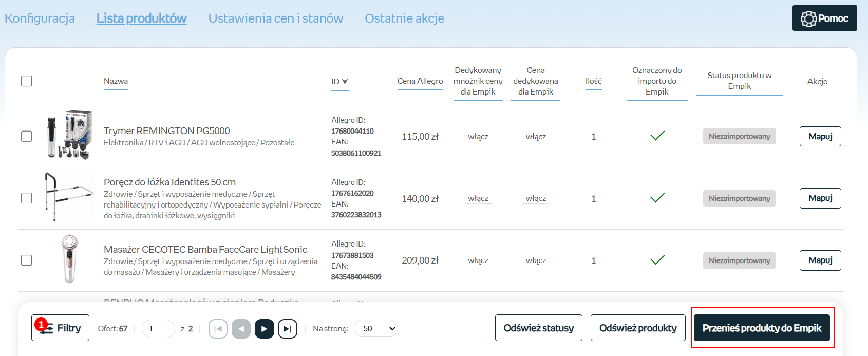Click the previous page arrow icon
The image size is (868, 356).
click(x=241, y=329)
